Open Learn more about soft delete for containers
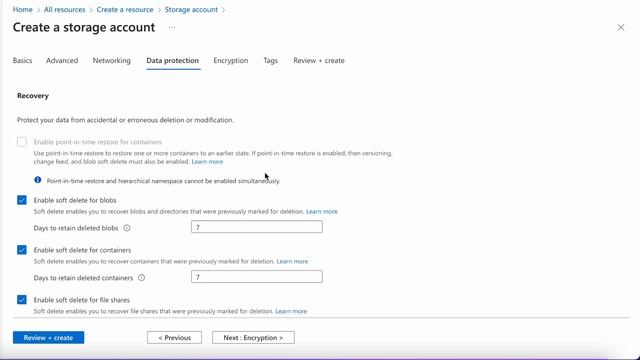Viewport: 640px width, 360px height. [292, 261]
